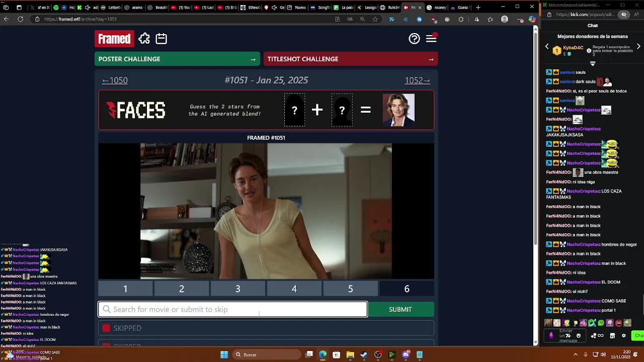Screen dimensions: 644x362
Task: Switch to frame 6
Action: [x=407, y=289]
